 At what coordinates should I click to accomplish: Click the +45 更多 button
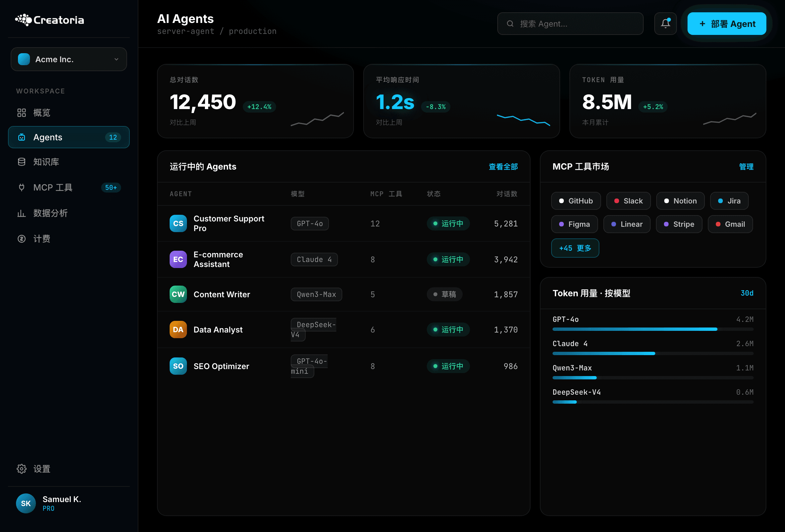click(575, 248)
